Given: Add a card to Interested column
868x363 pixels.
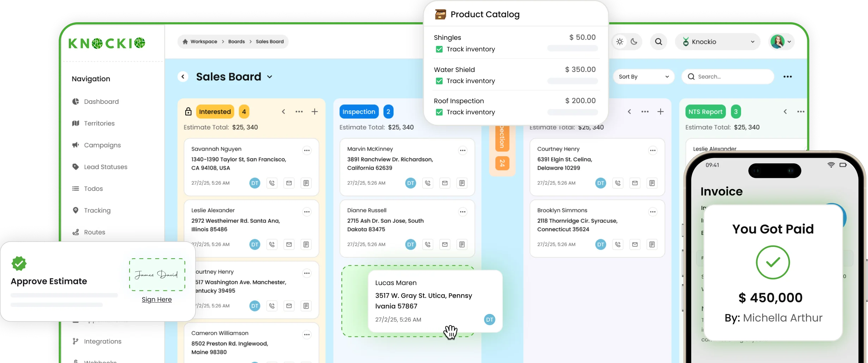Looking at the screenshot, I should coord(315,111).
